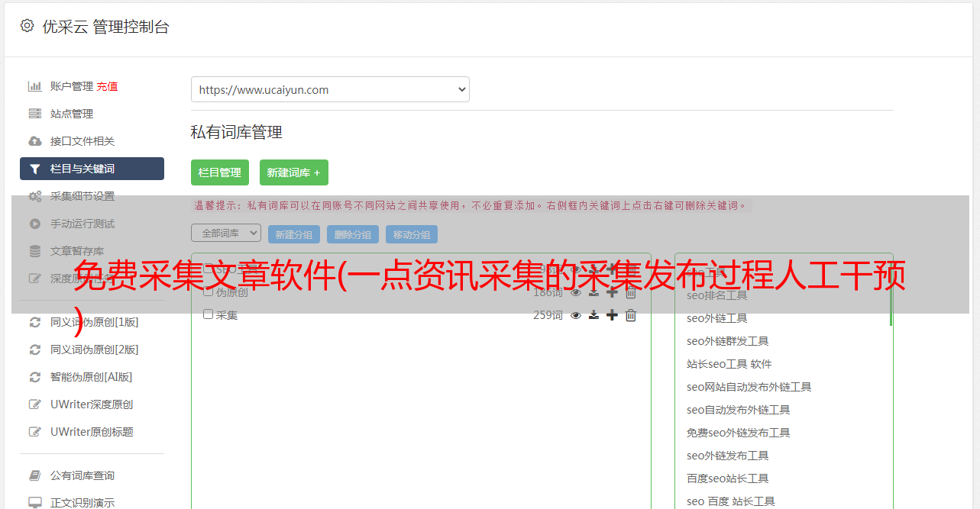
Task: Select keyword 百度seo站长工具
Action: point(728,478)
